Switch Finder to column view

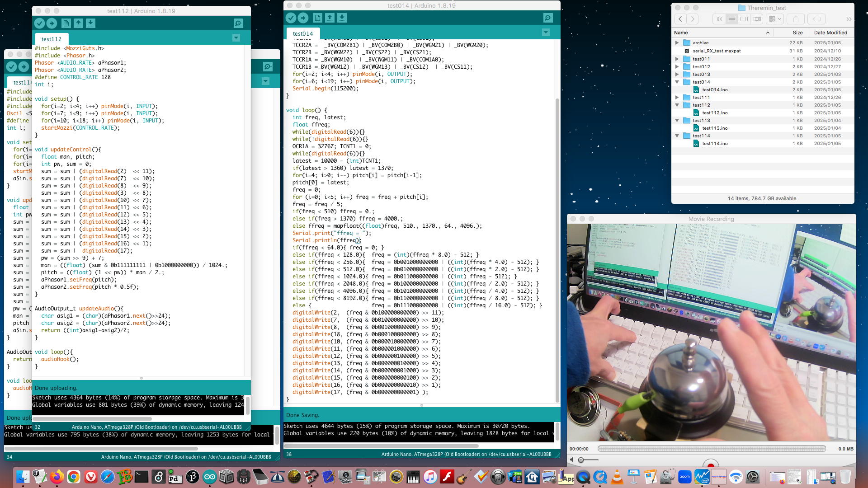click(x=744, y=19)
